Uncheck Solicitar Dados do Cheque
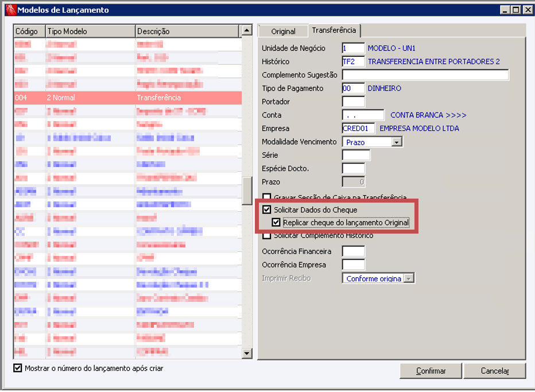Image resolution: width=535 pixels, height=392 pixels. click(x=267, y=209)
